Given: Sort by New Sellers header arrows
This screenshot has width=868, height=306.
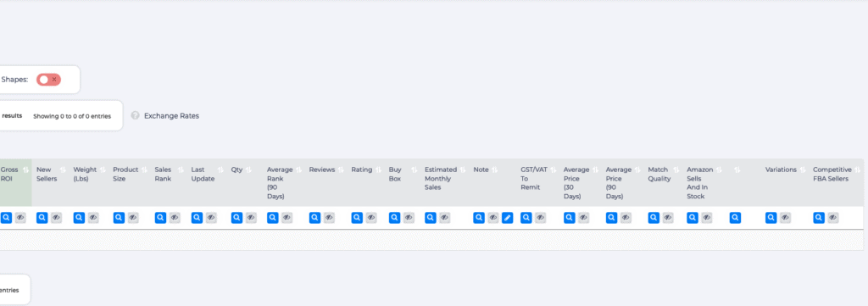Looking at the screenshot, I should click(x=63, y=170).
